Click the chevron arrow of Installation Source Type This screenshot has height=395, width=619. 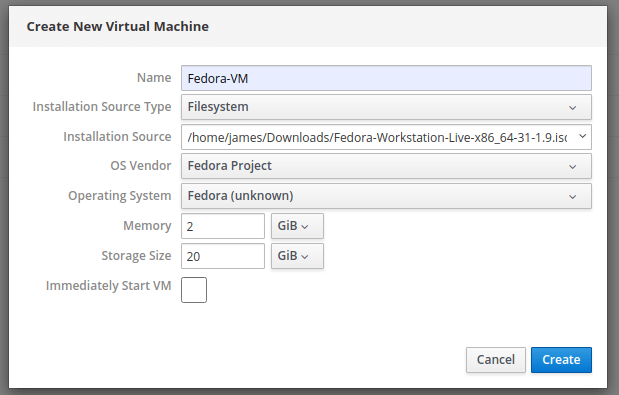[572, 108]
